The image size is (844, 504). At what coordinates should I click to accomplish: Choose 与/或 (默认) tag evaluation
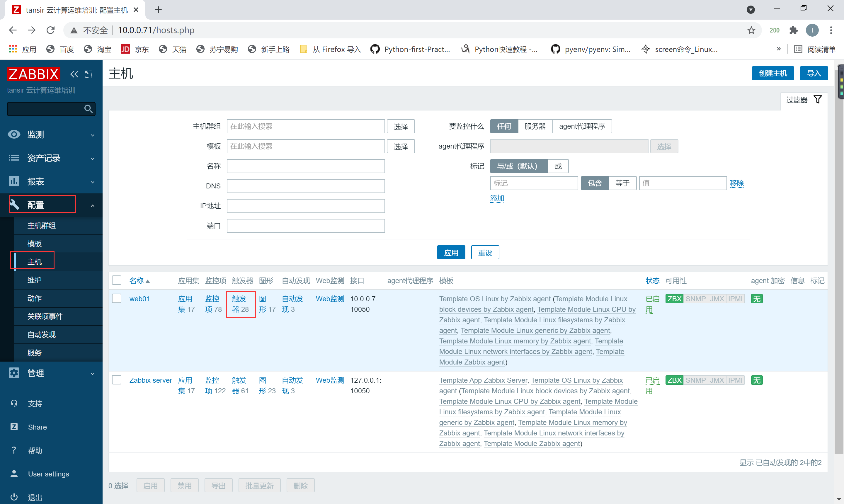click(519, 166)
